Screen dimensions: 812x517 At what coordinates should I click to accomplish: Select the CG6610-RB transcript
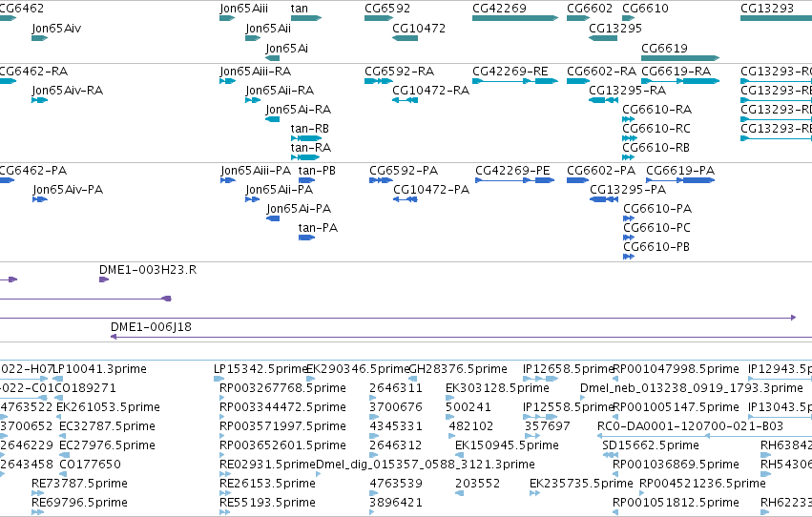click(x=628, y=157)
